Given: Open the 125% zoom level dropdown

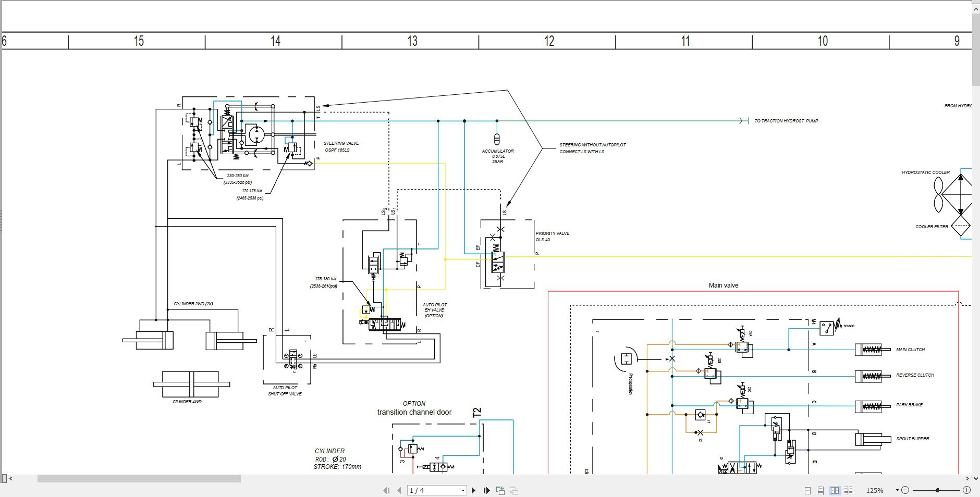Looking at the screenshot, I should pos(897,490).
